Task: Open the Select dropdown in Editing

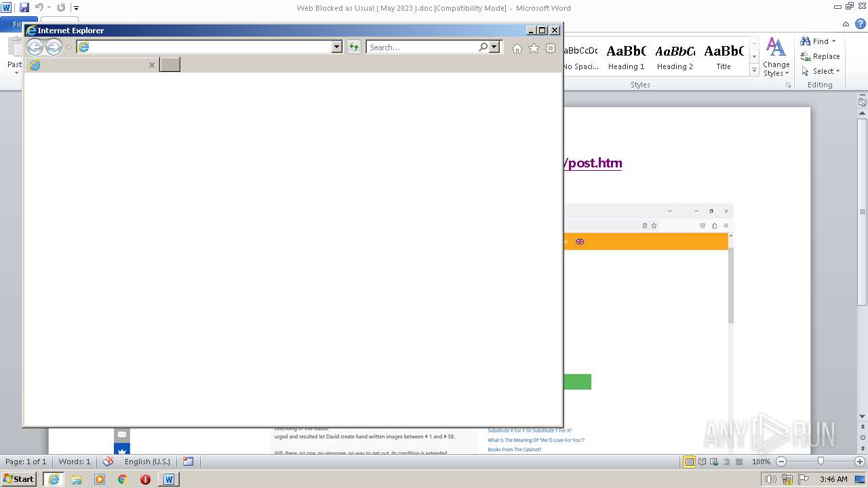Action: pos(820,71)
